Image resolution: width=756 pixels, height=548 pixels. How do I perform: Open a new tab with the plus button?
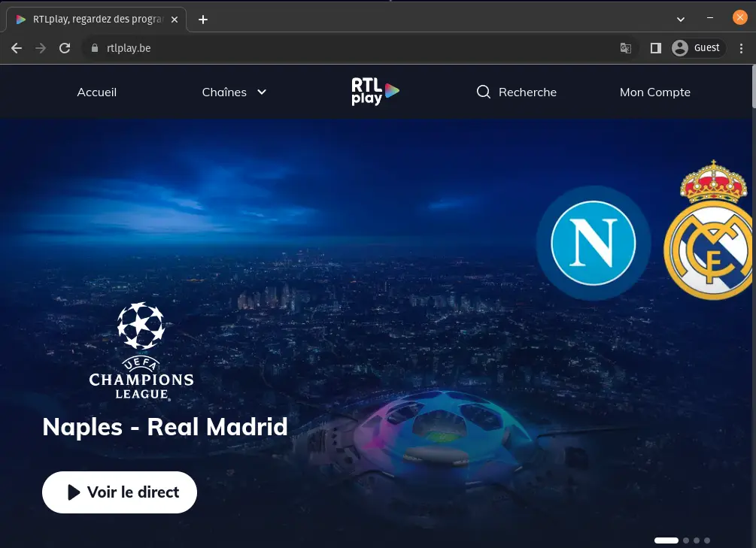click(x=202, y=19)
